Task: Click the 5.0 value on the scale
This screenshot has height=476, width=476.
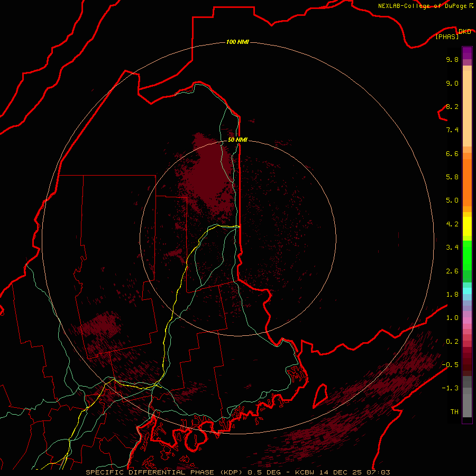Action: click(x=452, y=200)
